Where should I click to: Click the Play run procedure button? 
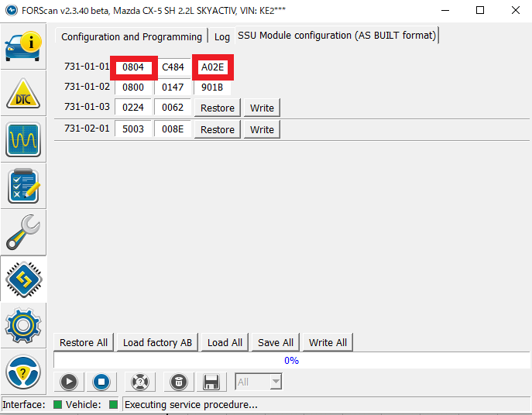(69, 382)
